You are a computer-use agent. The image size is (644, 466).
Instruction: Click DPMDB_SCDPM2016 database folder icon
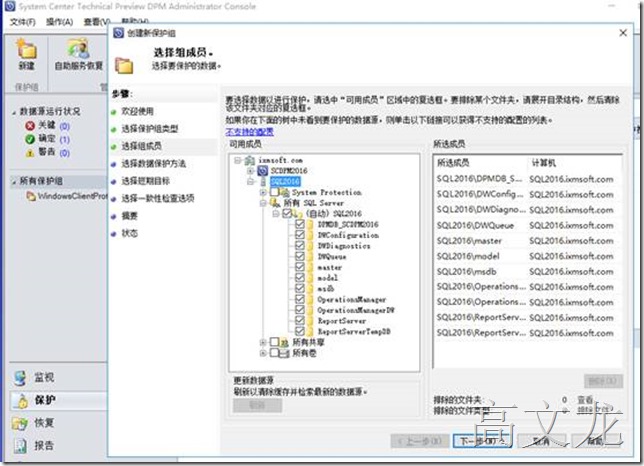click(310, 224)
